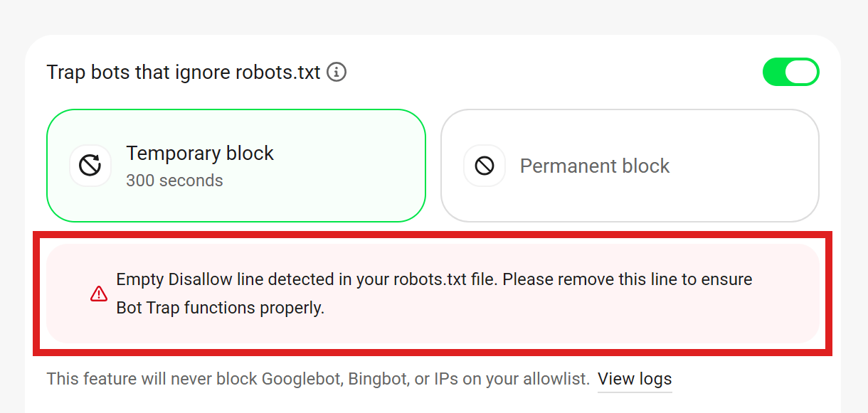Click the pink alert banner background
The width and height of the screenshot is (868, 413).
coord(433,294)
